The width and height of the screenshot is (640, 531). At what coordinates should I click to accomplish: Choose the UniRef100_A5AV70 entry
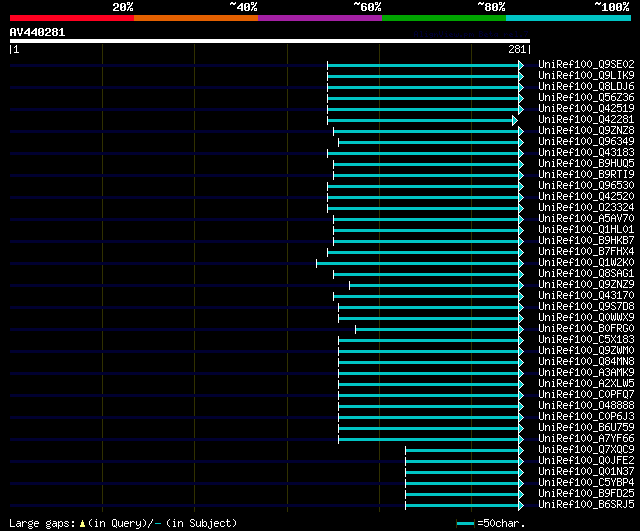(x=586, y=219)
